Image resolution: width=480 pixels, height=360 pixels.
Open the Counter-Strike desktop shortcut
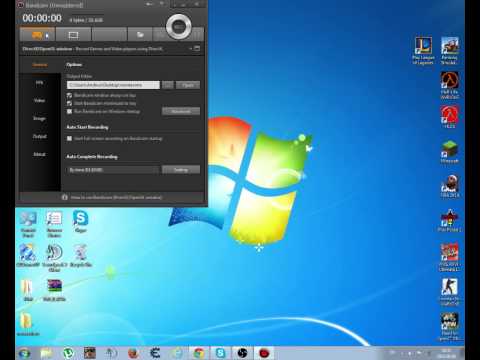click(450, 291)
